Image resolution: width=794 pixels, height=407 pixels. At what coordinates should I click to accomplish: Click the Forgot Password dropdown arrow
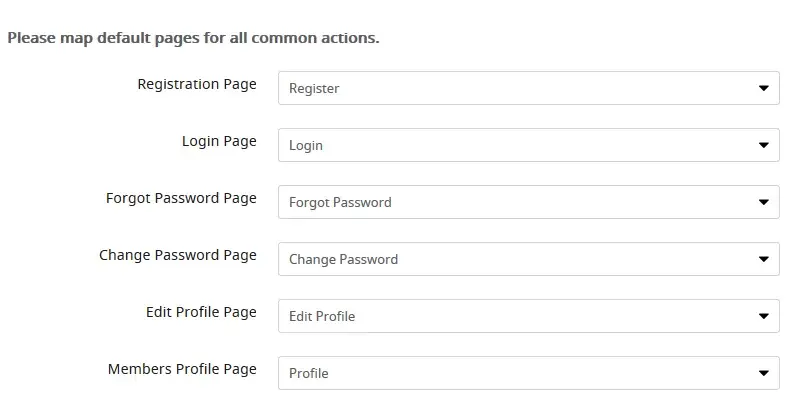pos(764,202)
